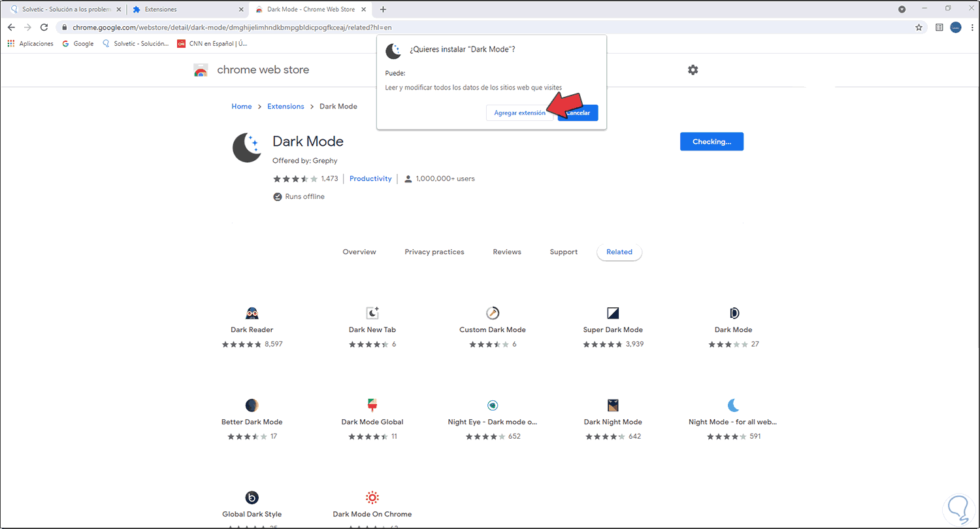
Task: Open the Google bookmark
Action: click(x=78, y=44)
